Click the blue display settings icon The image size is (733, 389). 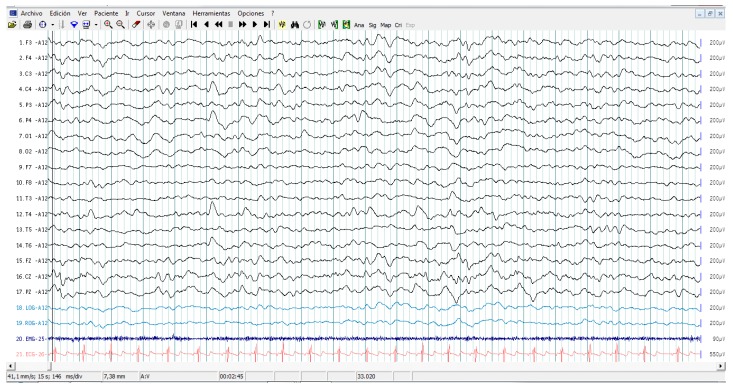click(86, 25)
